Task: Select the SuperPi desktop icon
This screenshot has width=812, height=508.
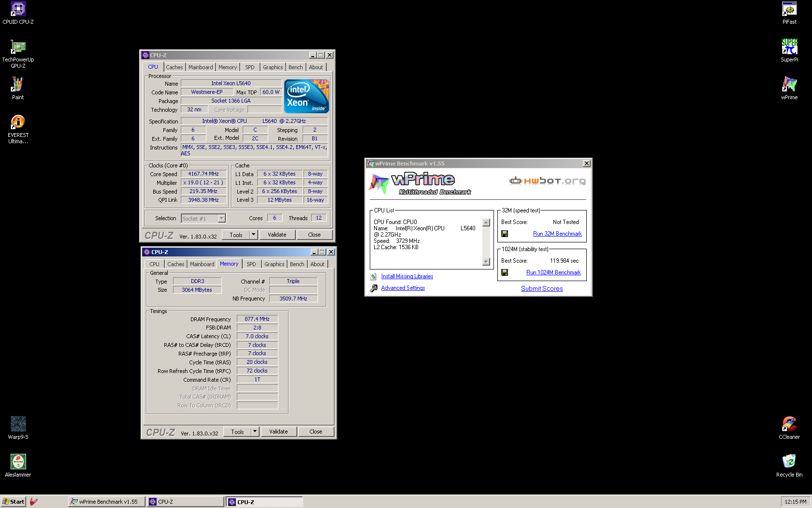Action: (x=789, y=51)
